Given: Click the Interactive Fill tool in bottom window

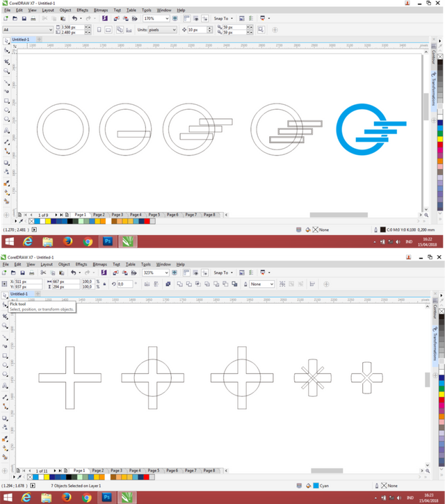Looking at the screenshot, I should [x=5, y=448].
